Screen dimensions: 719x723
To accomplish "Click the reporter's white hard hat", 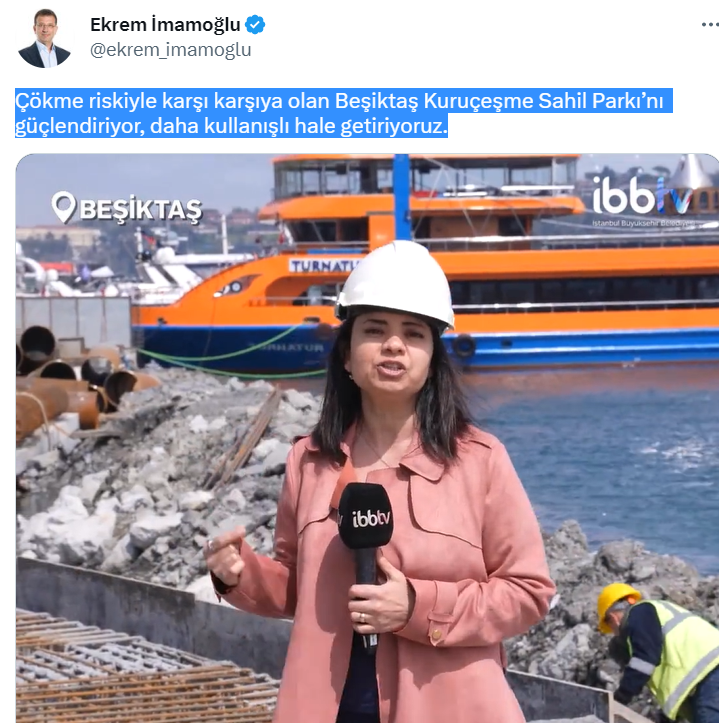I will point(396,283).
